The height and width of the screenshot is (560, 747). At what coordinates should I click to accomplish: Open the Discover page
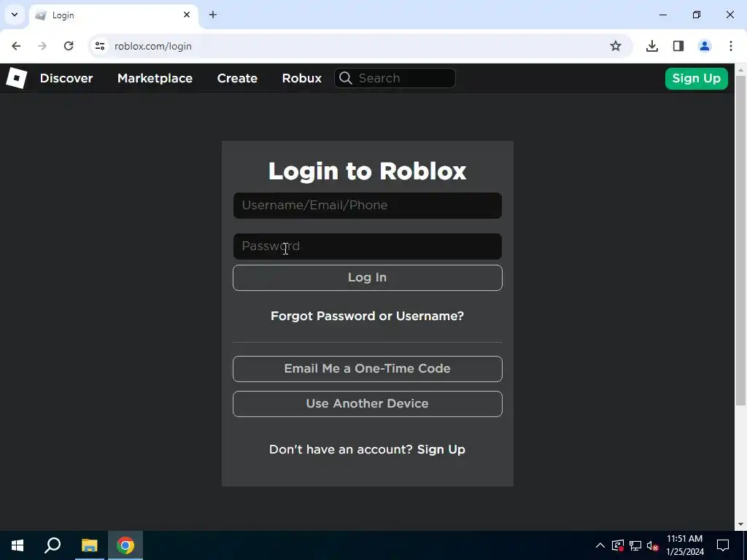(x=66, y=78)
